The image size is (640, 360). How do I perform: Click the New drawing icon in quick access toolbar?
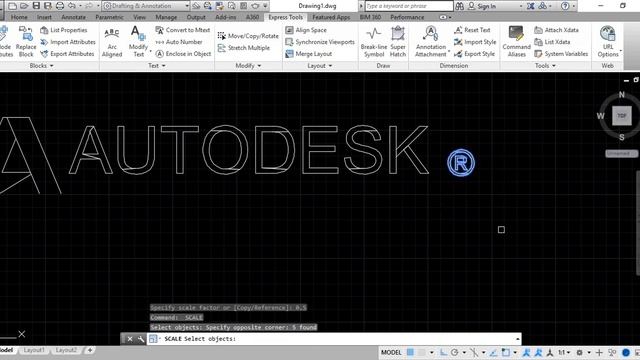(x=12, y=6)
